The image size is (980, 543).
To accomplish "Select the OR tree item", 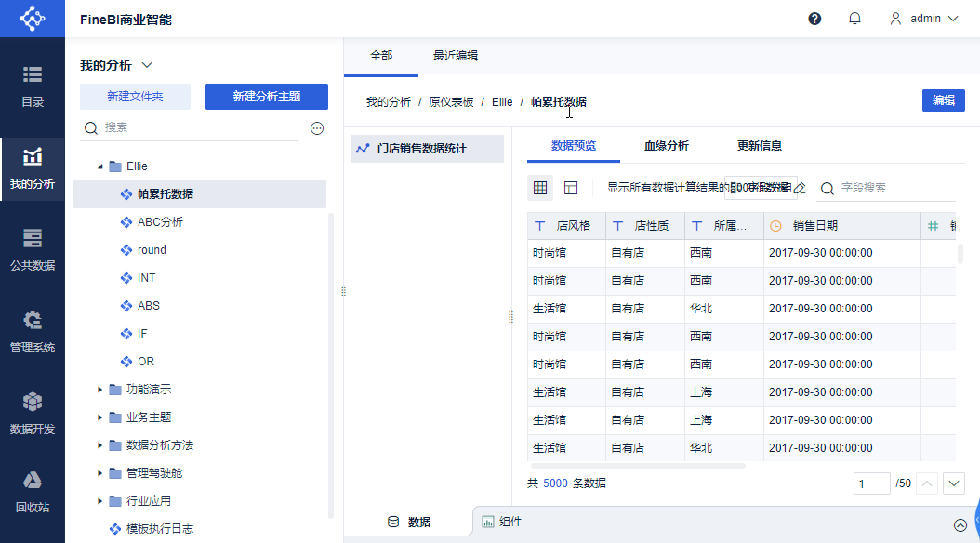I will (199, 361).
